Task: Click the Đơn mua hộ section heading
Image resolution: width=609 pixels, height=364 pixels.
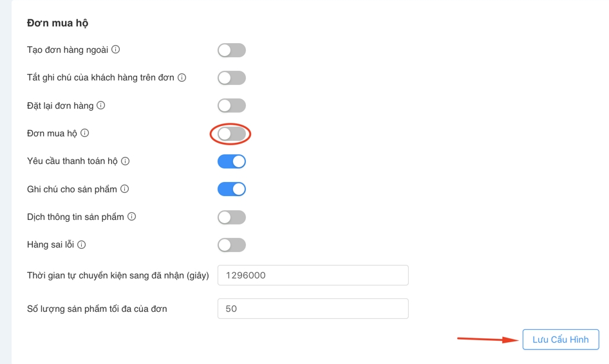Action: [x=57, y=23]
